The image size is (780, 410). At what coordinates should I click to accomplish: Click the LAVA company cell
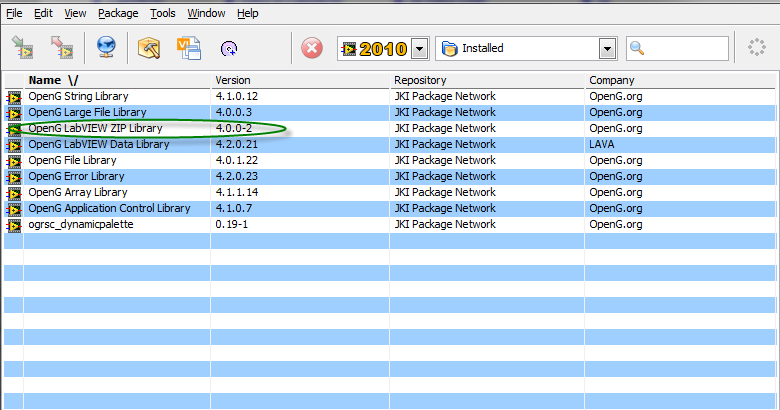[602, 144]
